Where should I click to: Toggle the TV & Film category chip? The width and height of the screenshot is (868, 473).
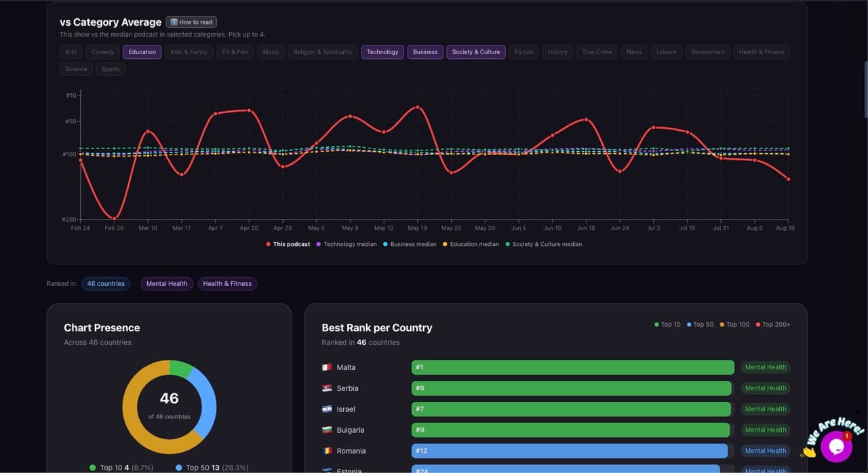click(235, 52)
